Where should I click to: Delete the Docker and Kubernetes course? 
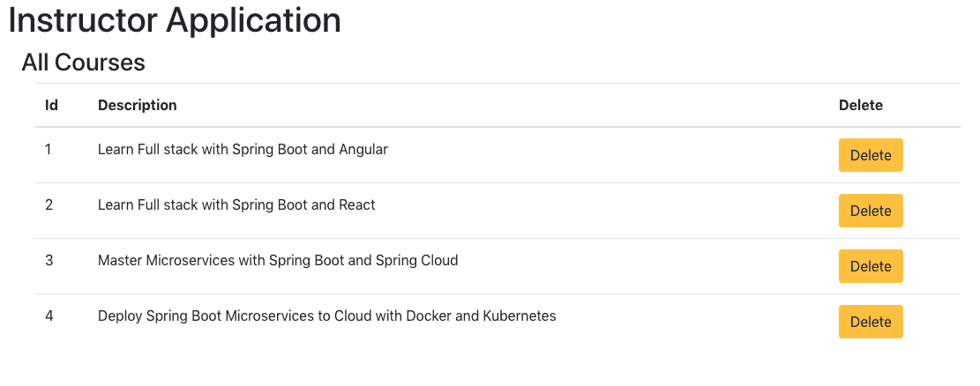point(871,322)
